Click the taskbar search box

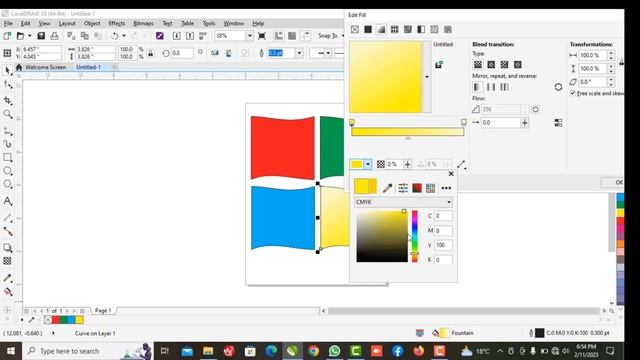click(x=87, y=351)
